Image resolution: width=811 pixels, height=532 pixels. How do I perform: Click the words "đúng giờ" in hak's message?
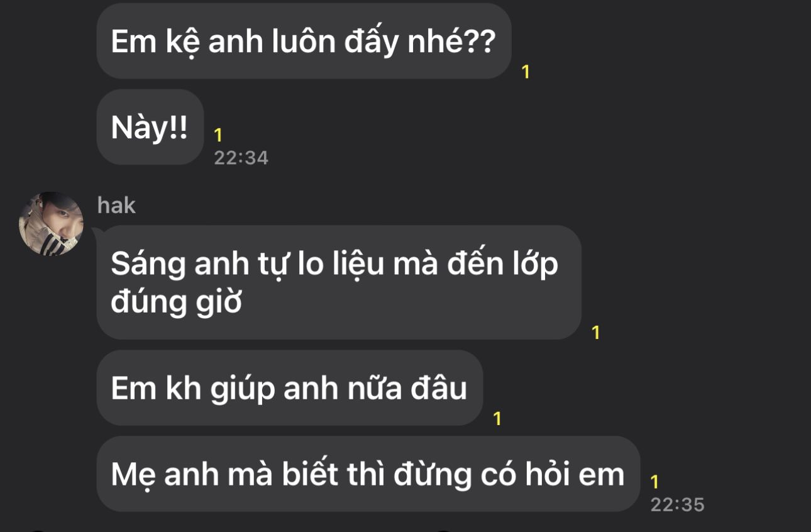pyautogui.click(x=177, y=304)
